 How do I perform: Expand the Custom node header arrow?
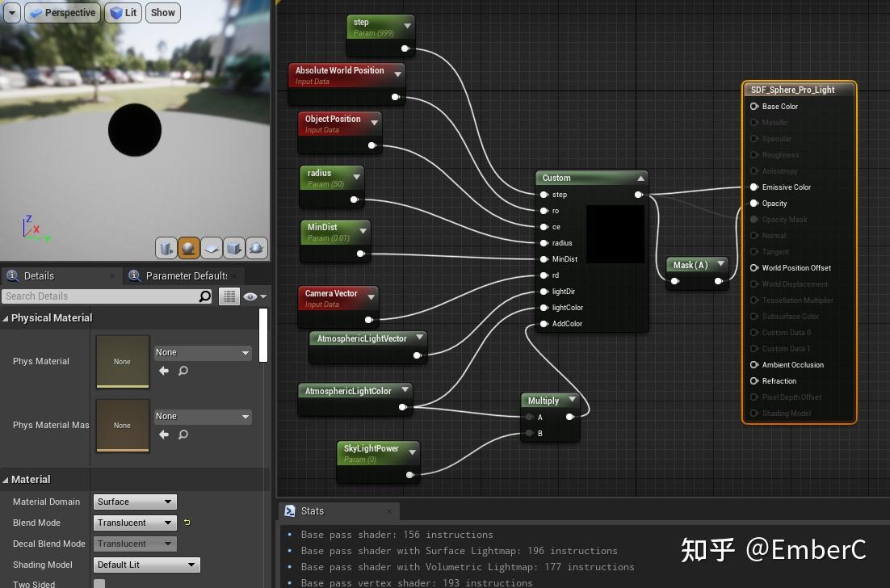tap(641, 178)
